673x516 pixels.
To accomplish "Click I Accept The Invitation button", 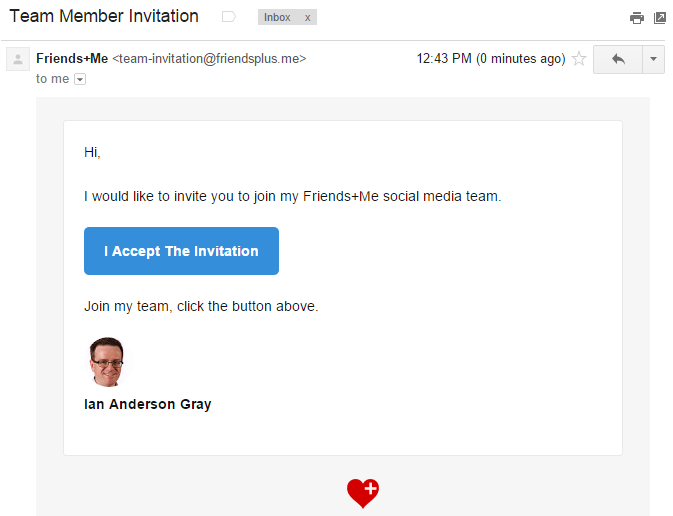I will click(182, 251).
